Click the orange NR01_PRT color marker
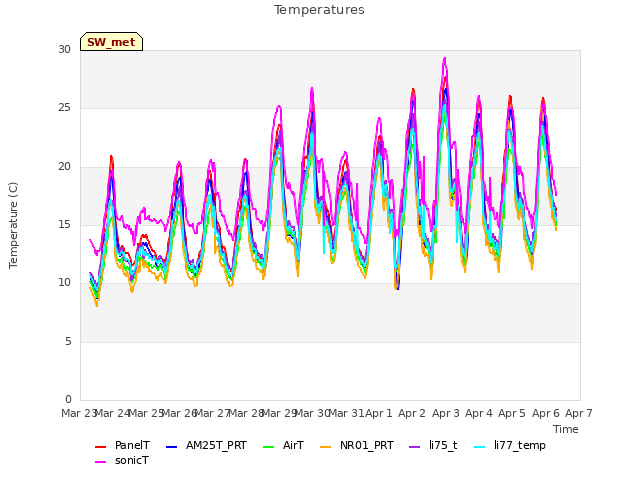 tap(325, 447)
